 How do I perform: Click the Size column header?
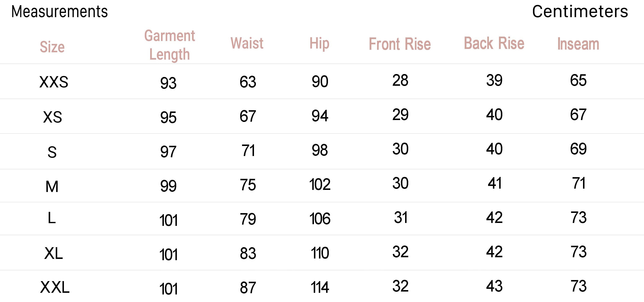52,47
